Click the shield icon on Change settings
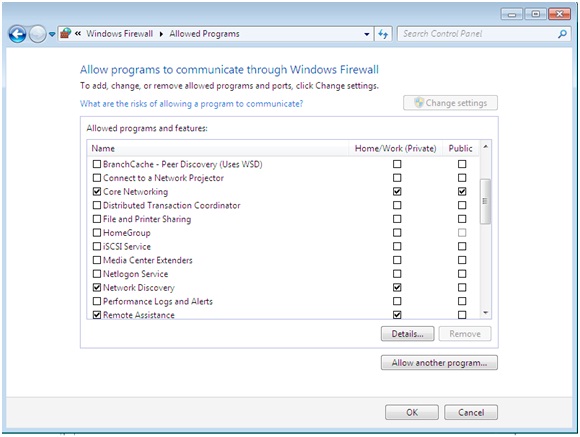580x437 pixels. click(419, 102)
